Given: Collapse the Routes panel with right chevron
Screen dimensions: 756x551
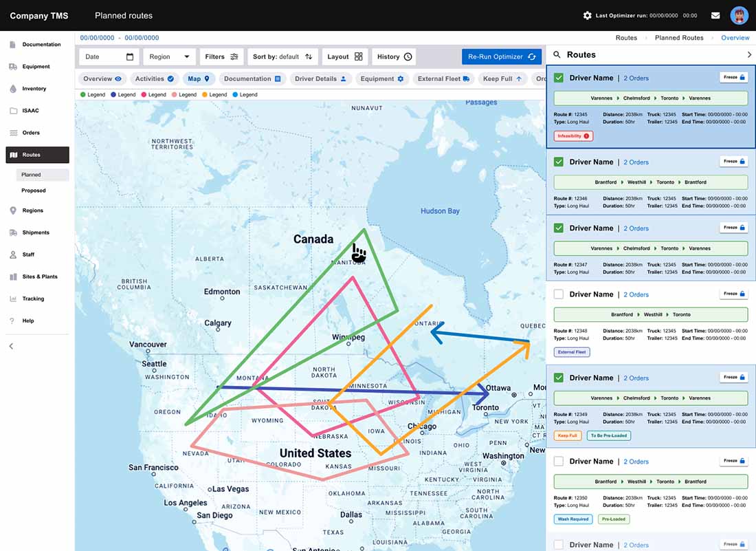Looking at the screenshot, I should [x=749, y=54].
